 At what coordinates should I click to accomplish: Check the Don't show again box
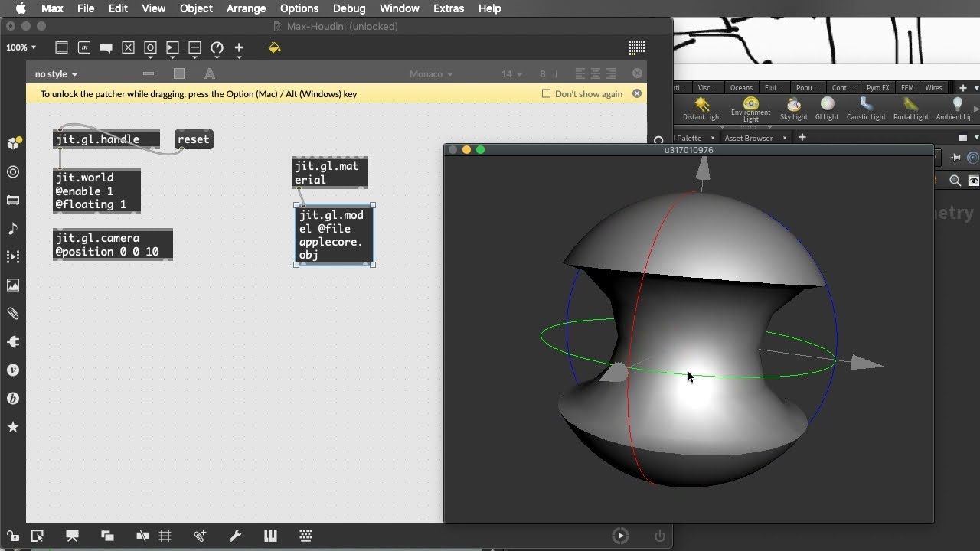(546, 93)
